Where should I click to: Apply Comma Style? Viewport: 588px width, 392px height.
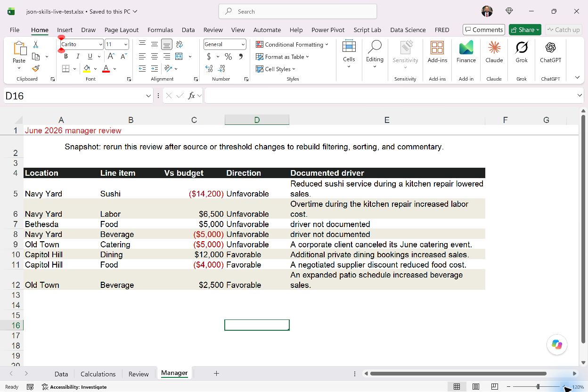click(x=241, y=57)
